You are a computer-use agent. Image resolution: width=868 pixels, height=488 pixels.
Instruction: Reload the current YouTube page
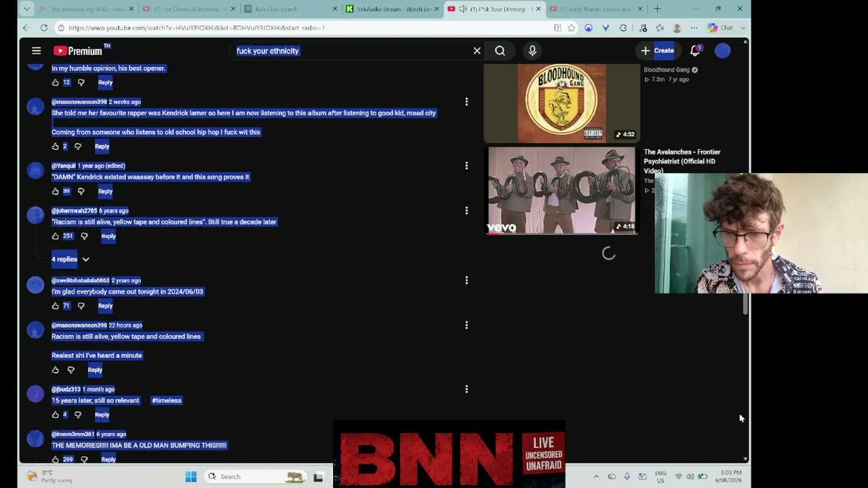click(x=44, y=28)
